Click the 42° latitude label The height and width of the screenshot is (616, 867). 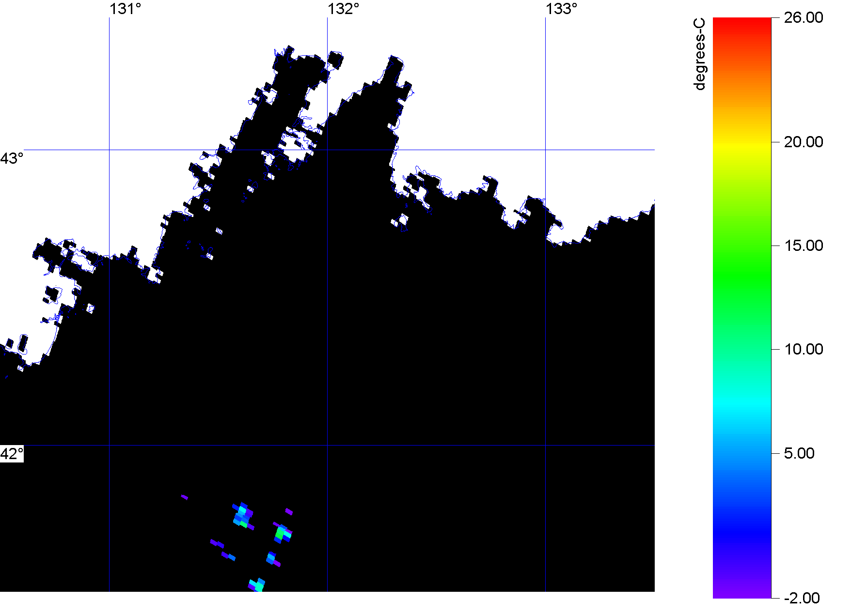(12, 454)
